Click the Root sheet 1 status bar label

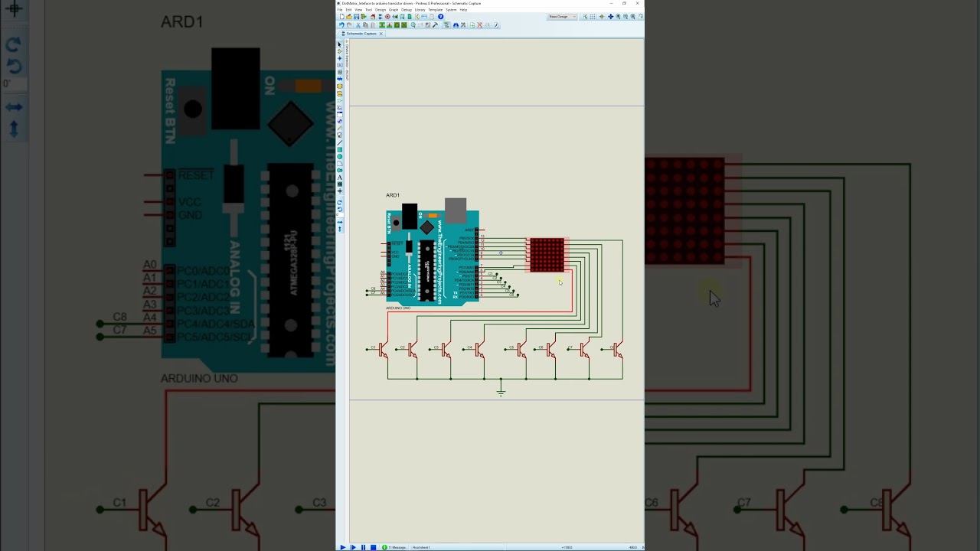pyautogui.click(x=421, y=547)
